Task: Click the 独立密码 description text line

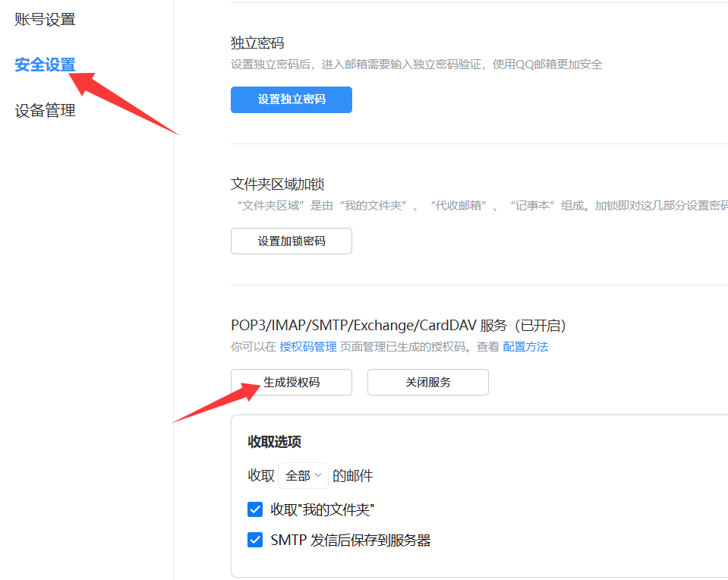Action: pyautogui.click(x=416, y=65)
